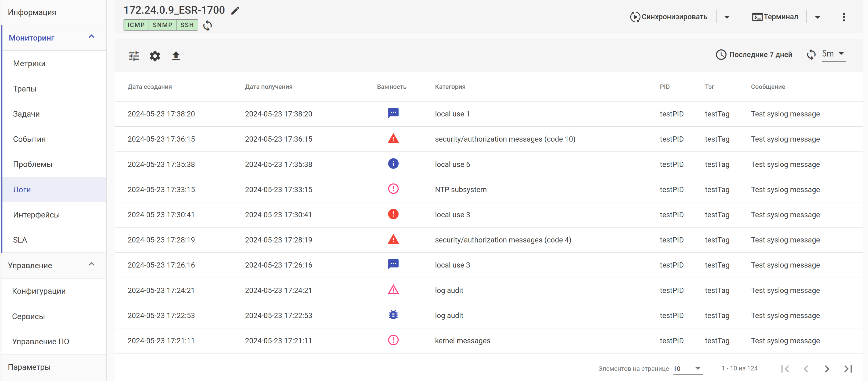The width and height of the screenshot is (868, 381).
Task: Click the upload export arrow icon
Action: [176, 56]
